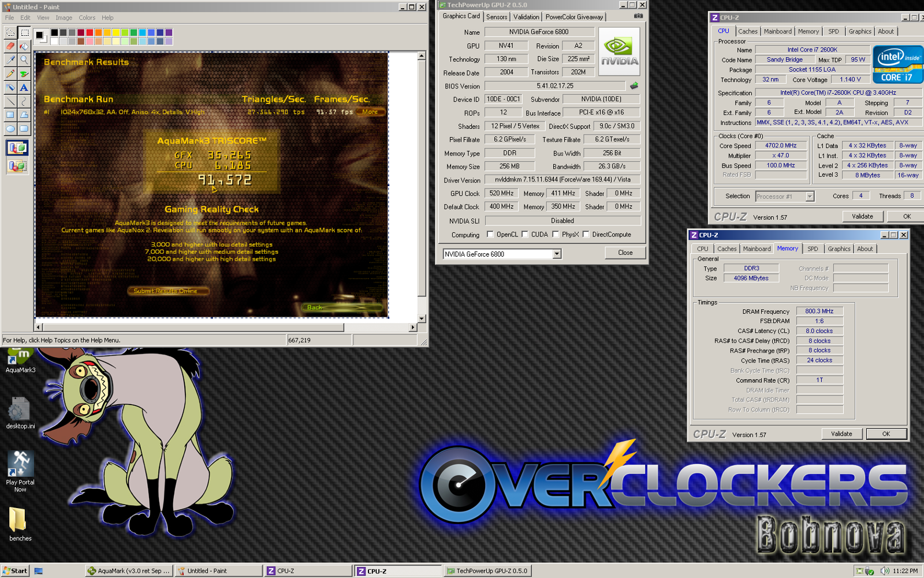Open the AquaMark3 desktop shortcut
Viewport: 924px width, 578px height.
point(20,361)
